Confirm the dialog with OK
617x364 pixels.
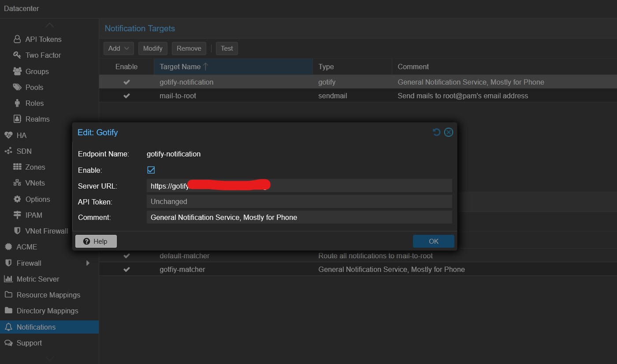point(434,241)
